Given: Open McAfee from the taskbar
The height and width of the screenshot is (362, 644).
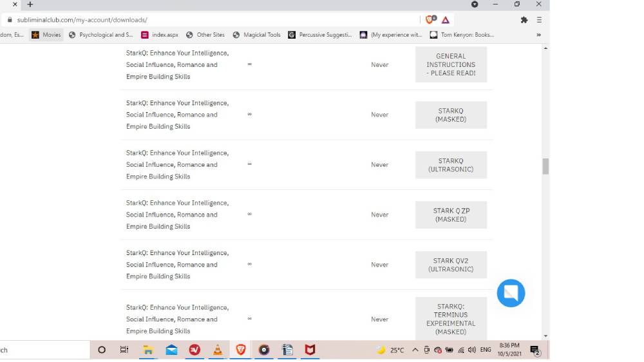Looking at the screenshot, I should tap(310, 350).
